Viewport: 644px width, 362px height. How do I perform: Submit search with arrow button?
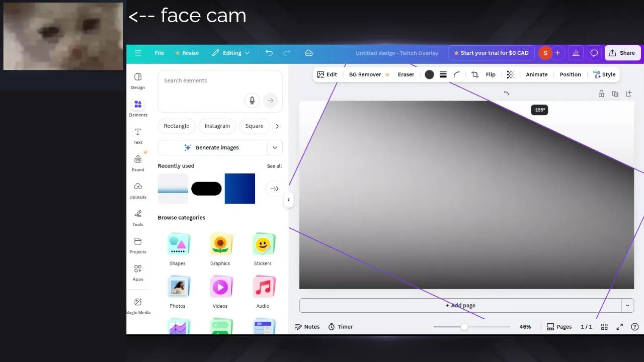270,101
